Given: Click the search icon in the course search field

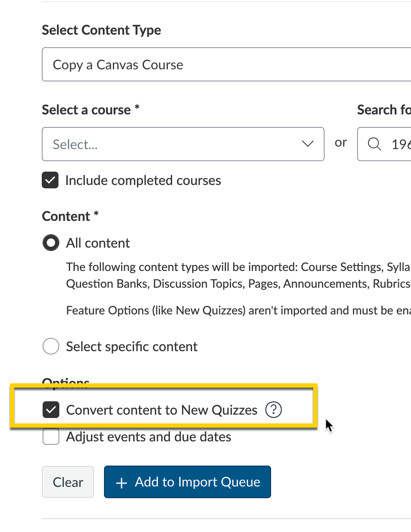Looking at the screenshot, I should pyautogui.click(x=374, y=144).
